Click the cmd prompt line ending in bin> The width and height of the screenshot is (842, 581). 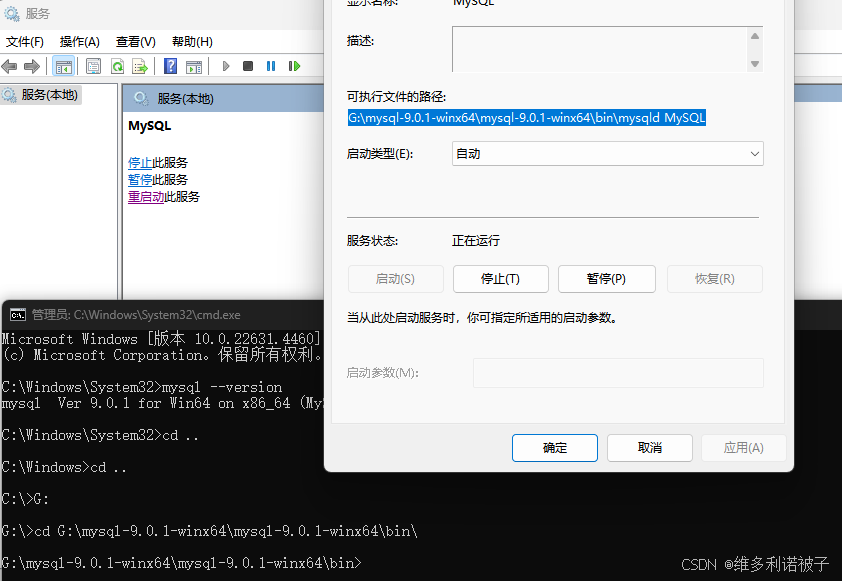click(182, 563)
